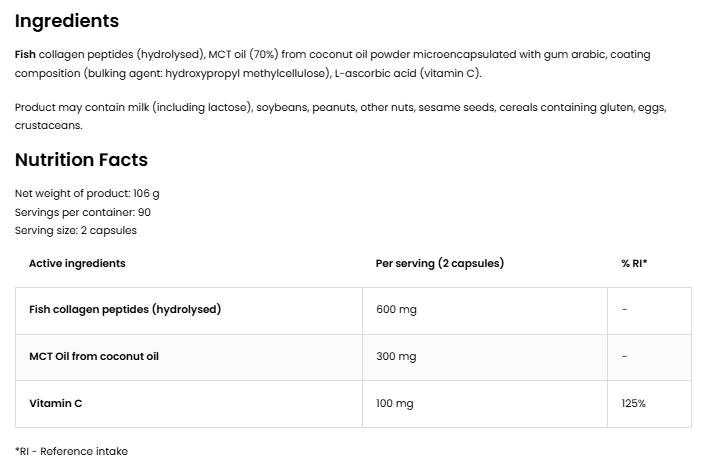Click the 600 mg table cell

[396, 309]
